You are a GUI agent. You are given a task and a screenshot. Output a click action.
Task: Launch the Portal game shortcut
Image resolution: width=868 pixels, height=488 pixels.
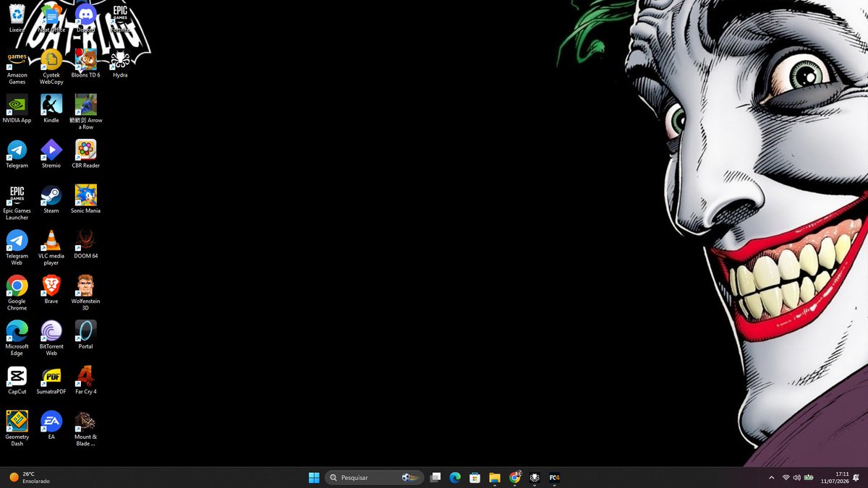pyautogui.click(x=85, y=335)
